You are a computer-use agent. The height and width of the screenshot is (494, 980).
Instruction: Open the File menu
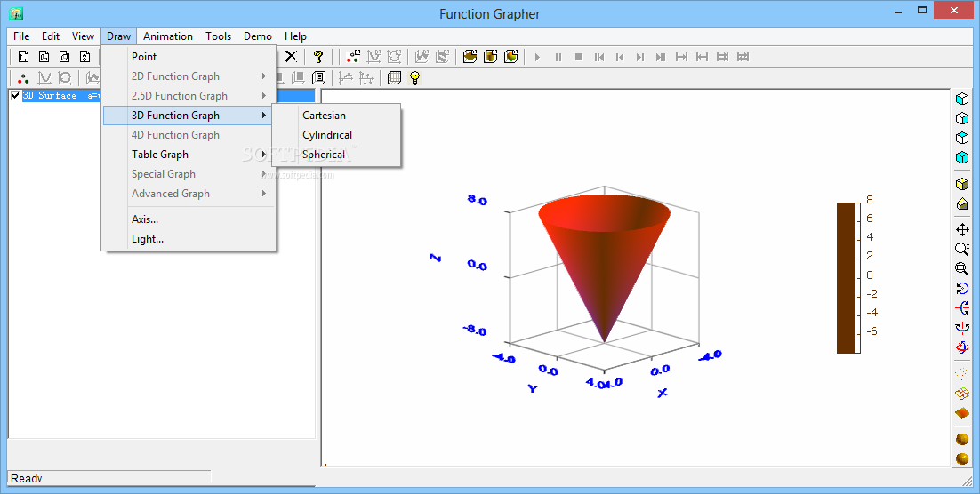point(21,36)
